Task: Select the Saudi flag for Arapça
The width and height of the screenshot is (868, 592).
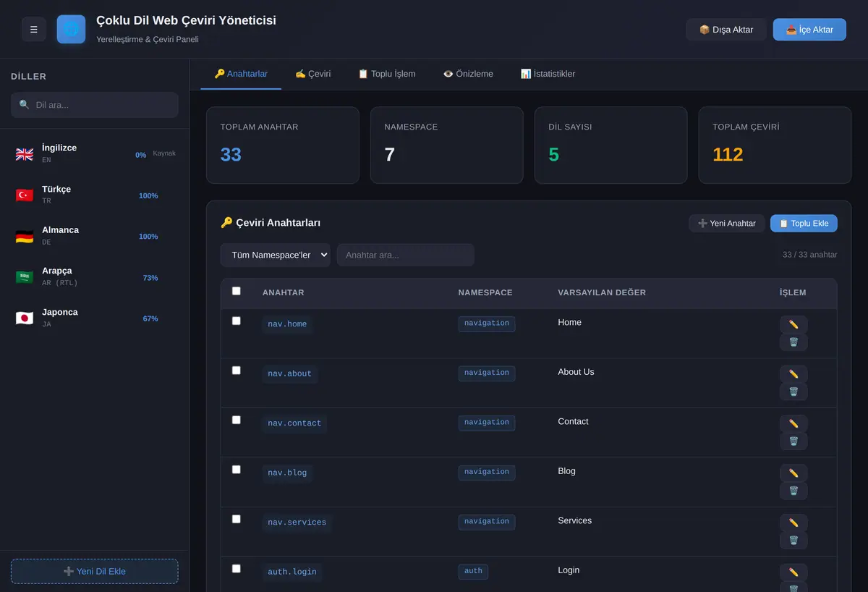Action: [x=25, y=277]
